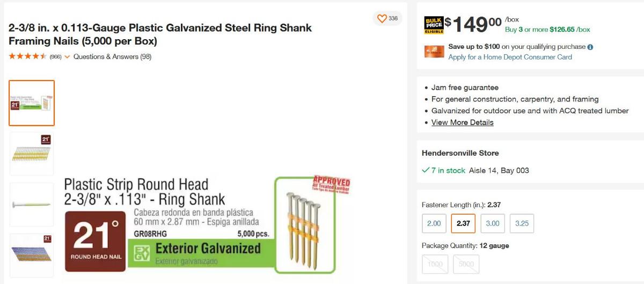Screen dimensions: 644x284
Task: Expand the ratings dropdown chevron
Action: tap(67, 57)
